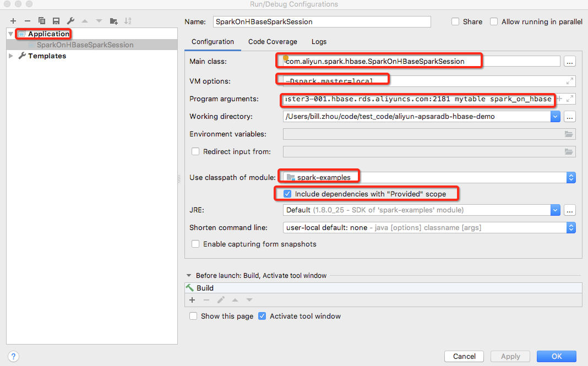Viewport: 588px width, 366px height.
Task: Open the Shorten command line dropdown
Action: (571, 227)
